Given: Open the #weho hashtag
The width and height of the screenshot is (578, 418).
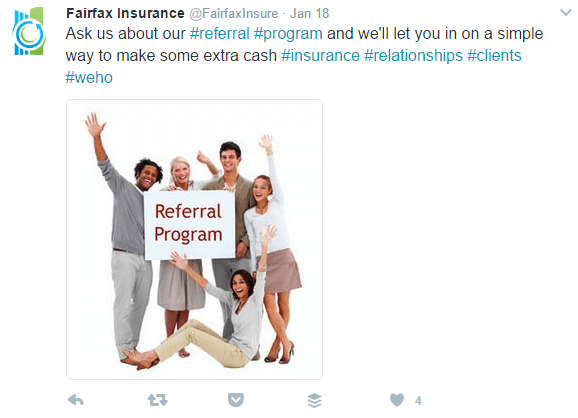Looking at the screenshot, I should click(89, 78).
